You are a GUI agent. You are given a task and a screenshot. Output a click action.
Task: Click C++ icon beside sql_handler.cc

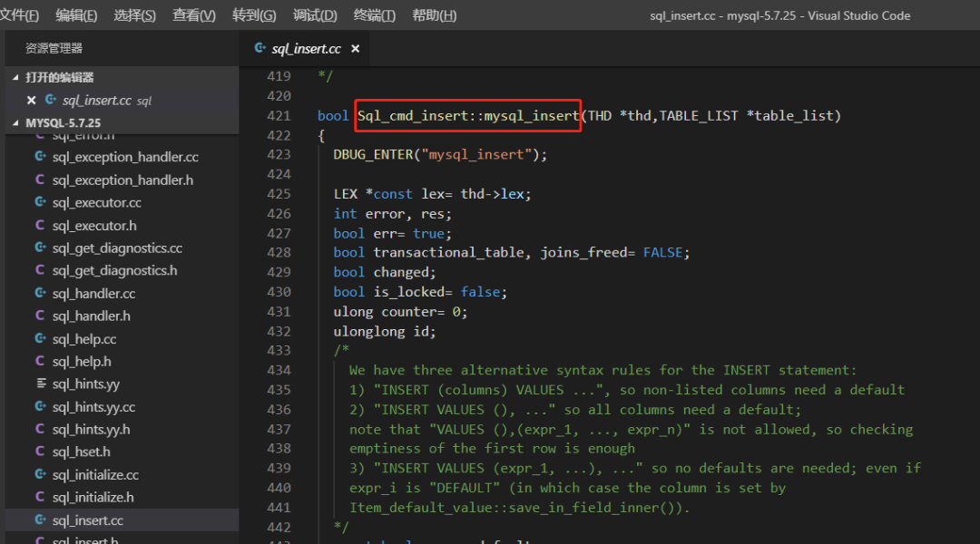tap(41, 292)
